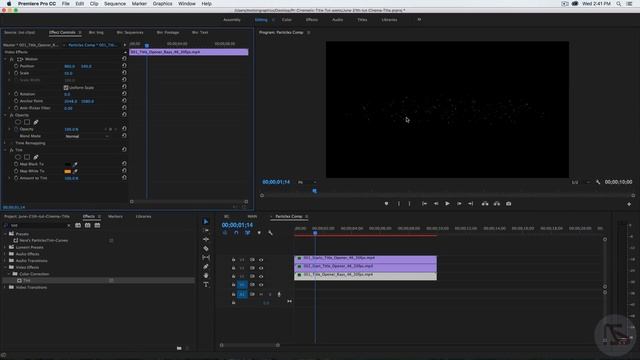Viewport: 640px width, 360px height.
Task: Switch to the Bin: Footage tab
Action: (x=168, y=32)
